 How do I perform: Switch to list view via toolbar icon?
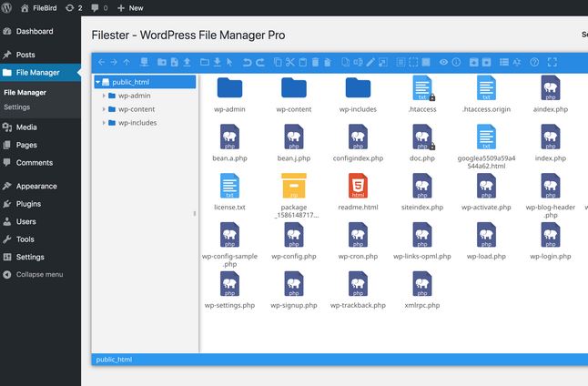[x=504, y=62]
